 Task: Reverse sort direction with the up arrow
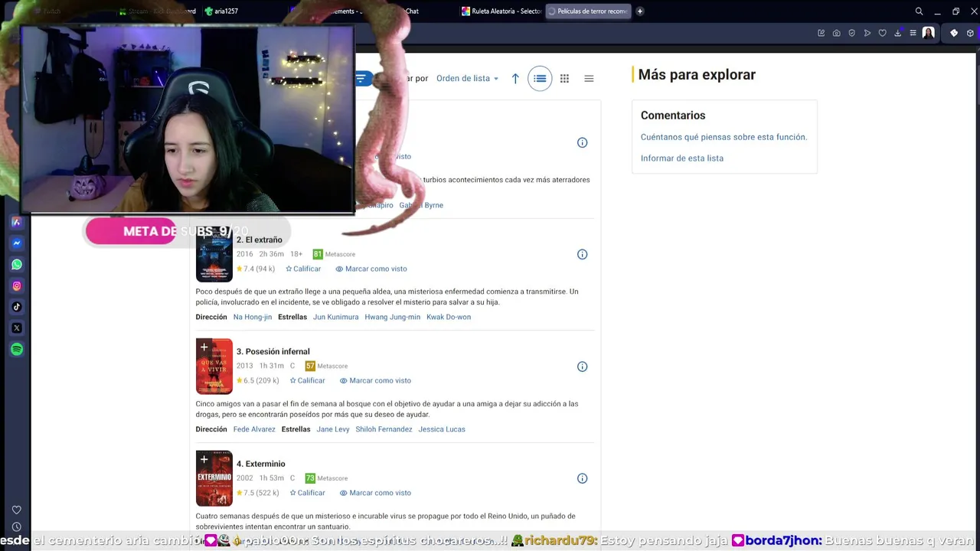[x=515, y=78]
